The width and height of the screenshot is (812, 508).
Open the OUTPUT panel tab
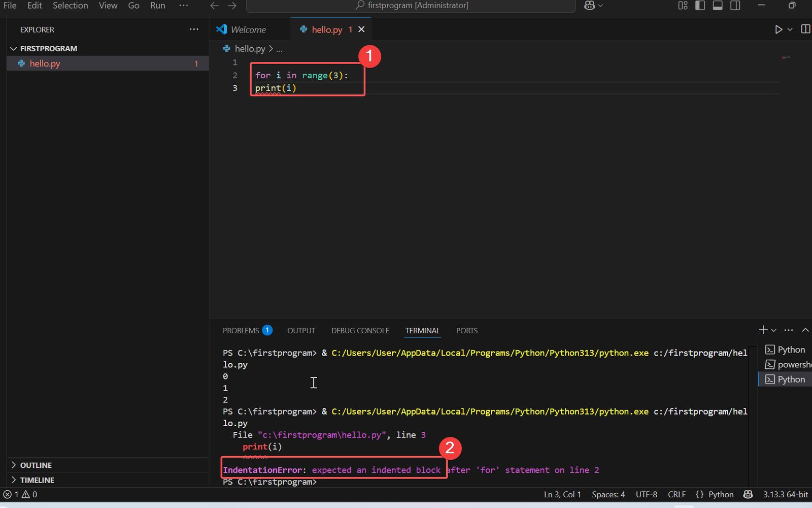(301, 331)
